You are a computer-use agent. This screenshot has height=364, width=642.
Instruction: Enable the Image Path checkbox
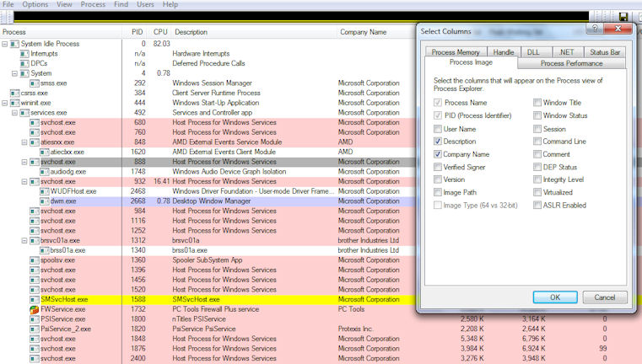pos(438,192)
